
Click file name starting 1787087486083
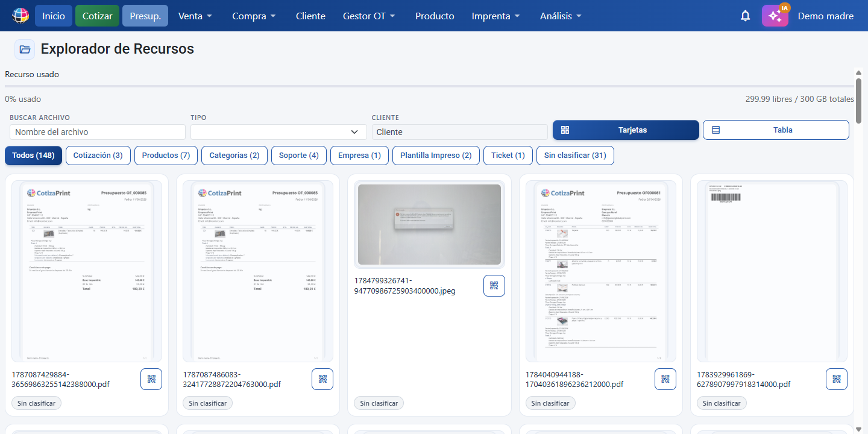(232, 379)
